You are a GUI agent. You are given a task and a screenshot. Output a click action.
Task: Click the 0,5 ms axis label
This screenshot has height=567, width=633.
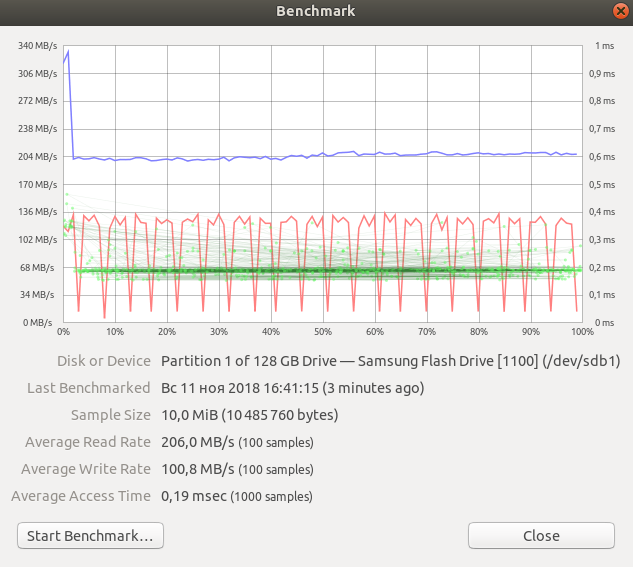click(x=602, y=184)
